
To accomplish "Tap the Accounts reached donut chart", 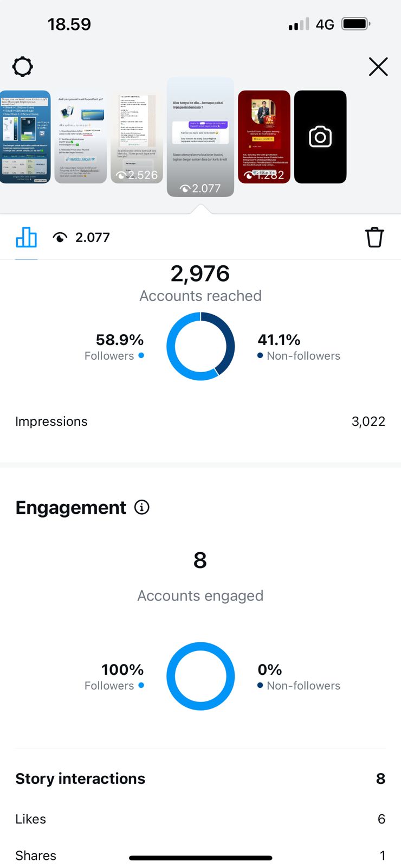I will coord(200,346).
